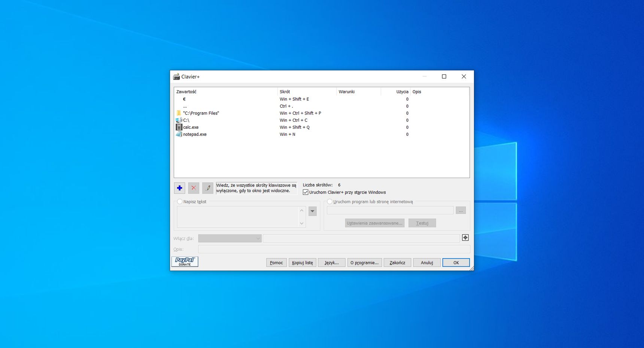Screen dimensions: 644x348
Task: Click the folder icon of "C:\Program Files"
Action: 179,113
